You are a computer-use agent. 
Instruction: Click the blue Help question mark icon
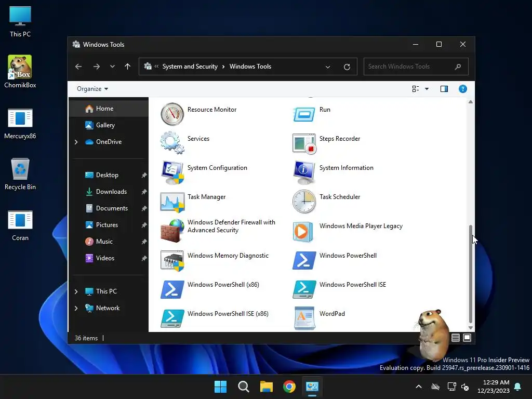pos(462,89)
